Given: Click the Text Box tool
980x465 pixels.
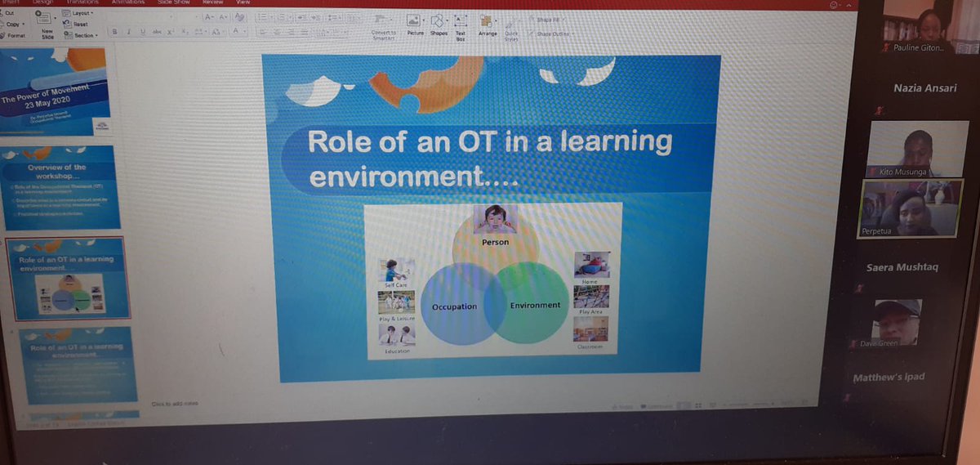Looking at the screenshot, I should (461, 27).
